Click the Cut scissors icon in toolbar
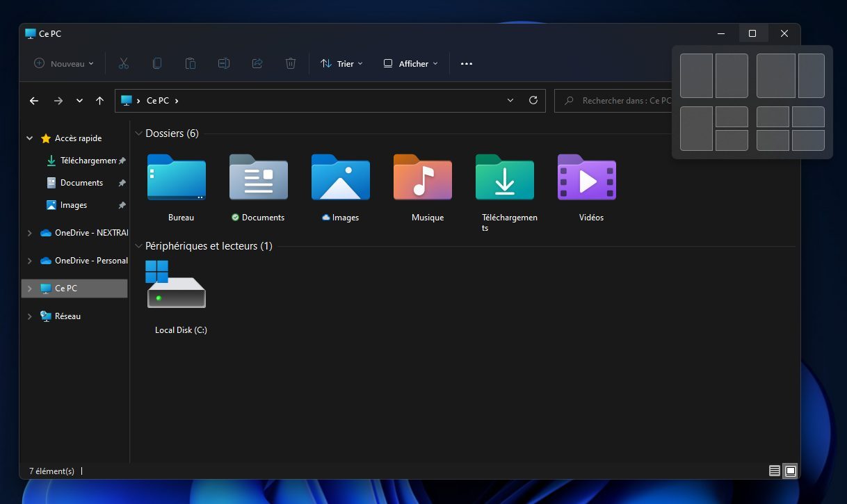Image resolution: width=847 pixels, height=504 pixels. click(124, 63)
